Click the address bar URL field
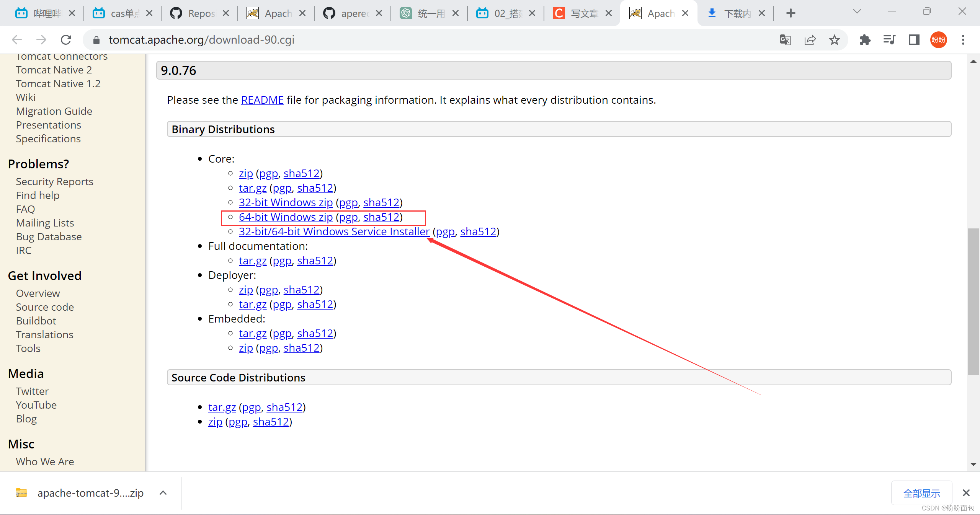This screenshot has height=515, width=980. [421, 40]
